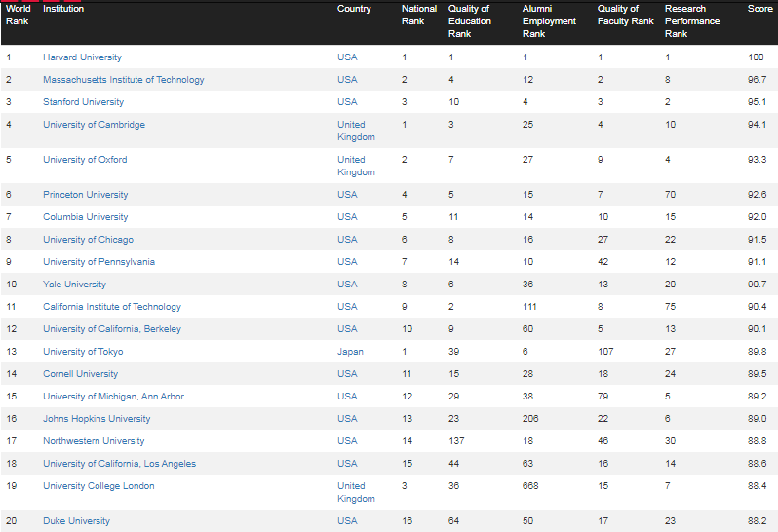Select score 91.5 in University of Chicago row
The width and height of the screenshot is (778, 532).
[757, 239]
